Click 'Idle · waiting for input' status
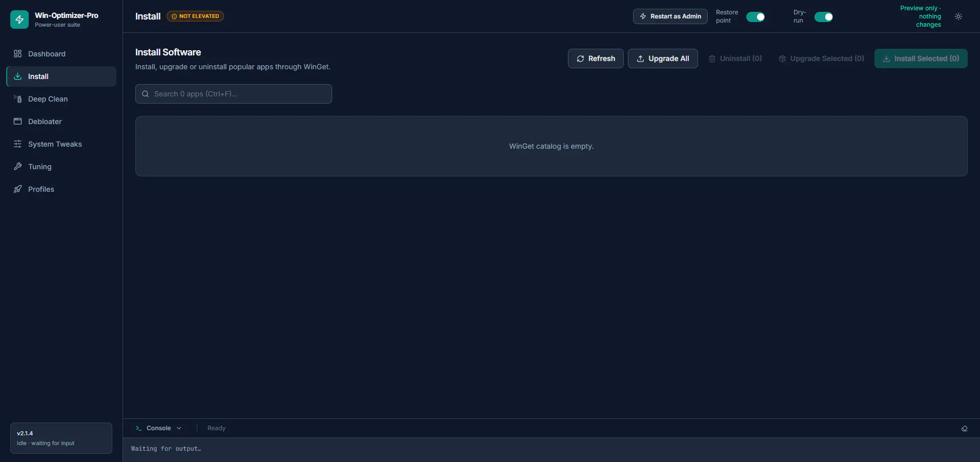The height and width of the screenshot is (462, 980). (x=46, y=443)
